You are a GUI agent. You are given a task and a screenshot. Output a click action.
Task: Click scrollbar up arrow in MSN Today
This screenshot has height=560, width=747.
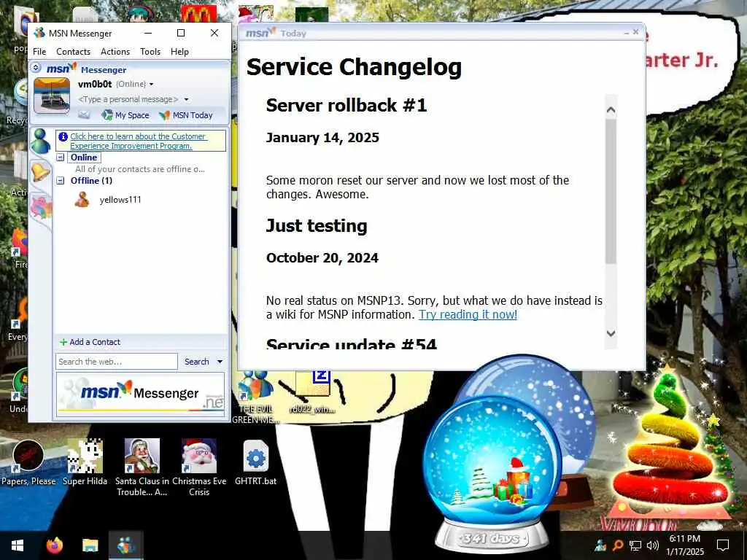coord(611,110)
